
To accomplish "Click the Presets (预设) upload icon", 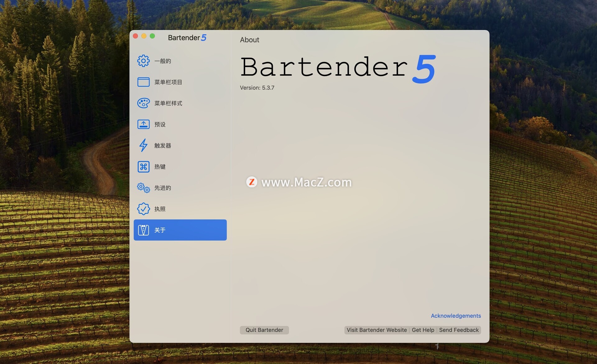I will (x=143, y=124).
